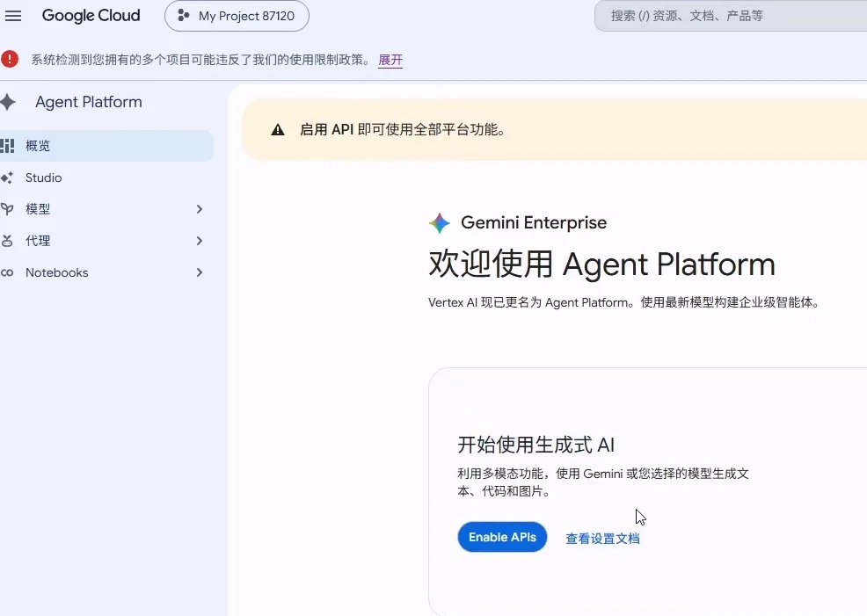Click the Notebooks colab icon

(7, 273)
